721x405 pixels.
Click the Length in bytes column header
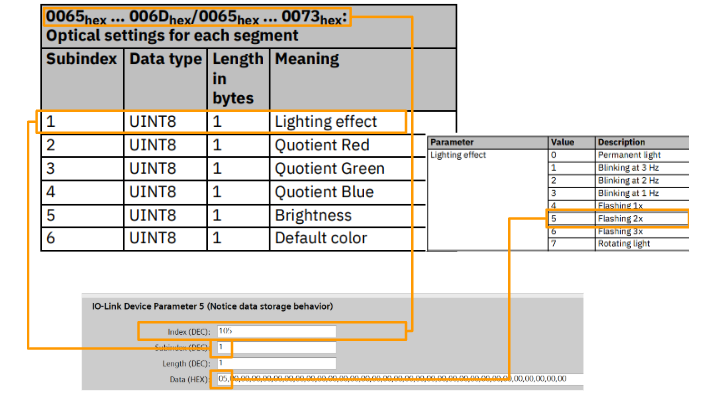(x=238, y=78)
